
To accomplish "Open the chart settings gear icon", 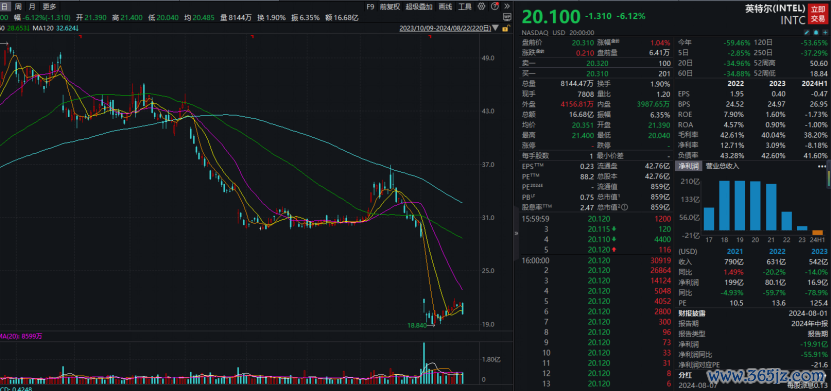I will pyautogui.click(x=481, y=7).
